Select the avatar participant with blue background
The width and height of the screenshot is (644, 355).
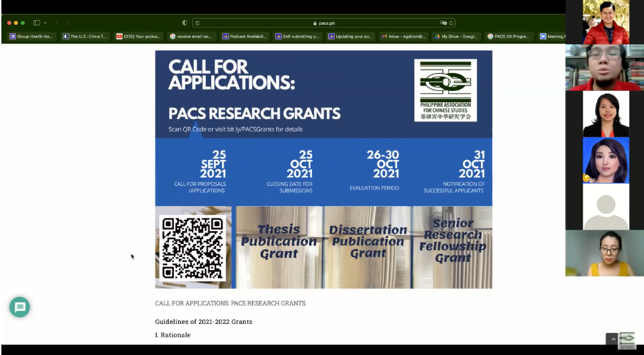[606, 161]
